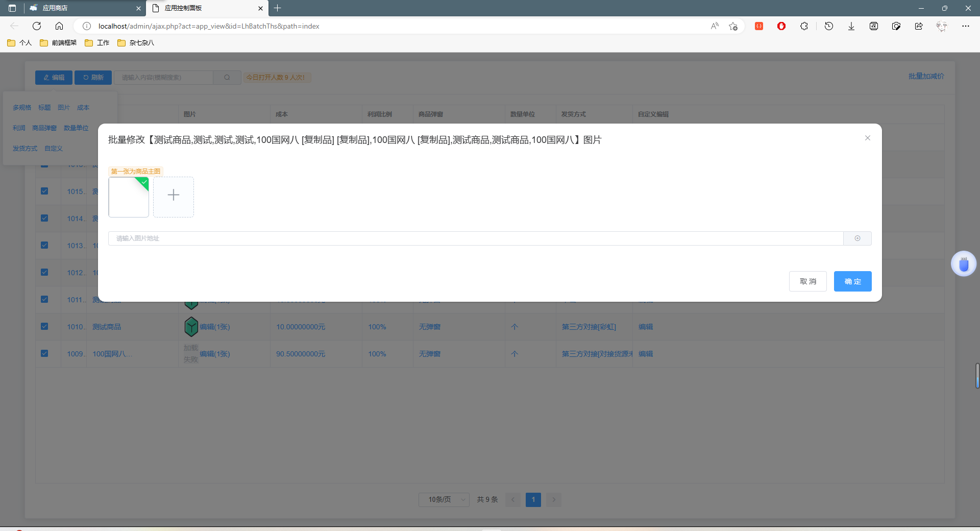Open browser settings and more menu

pos(966,26)
